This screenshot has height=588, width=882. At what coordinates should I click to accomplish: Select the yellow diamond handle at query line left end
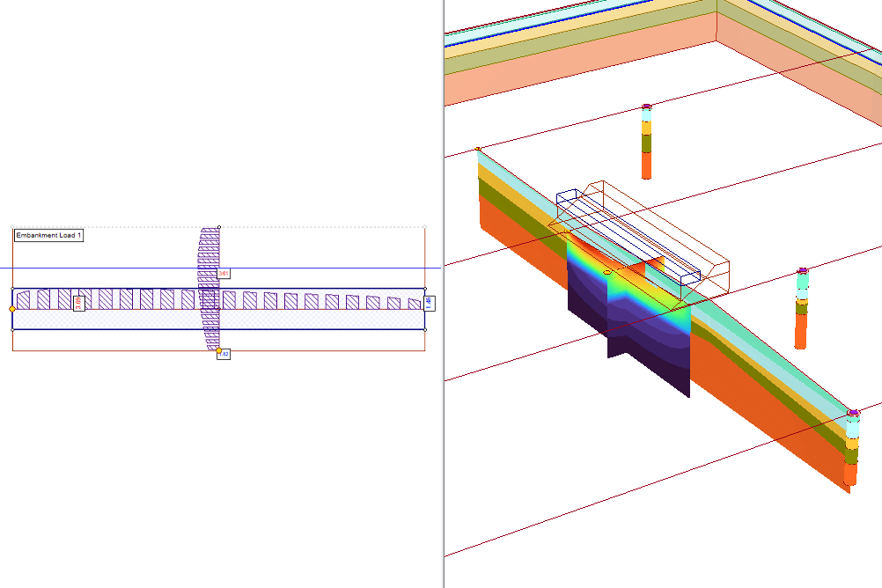[x=12, y=309]
